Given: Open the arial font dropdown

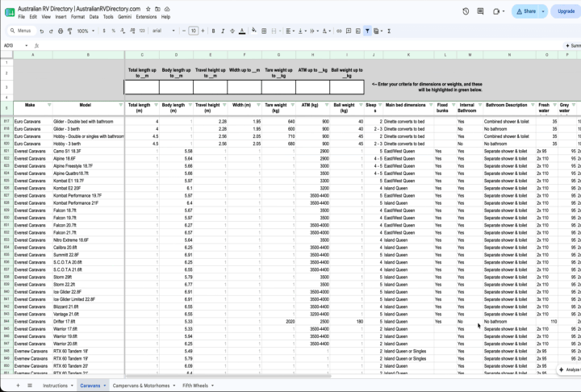Looking at the screenshot, I should pyautogui.click(x=163, y=31).
